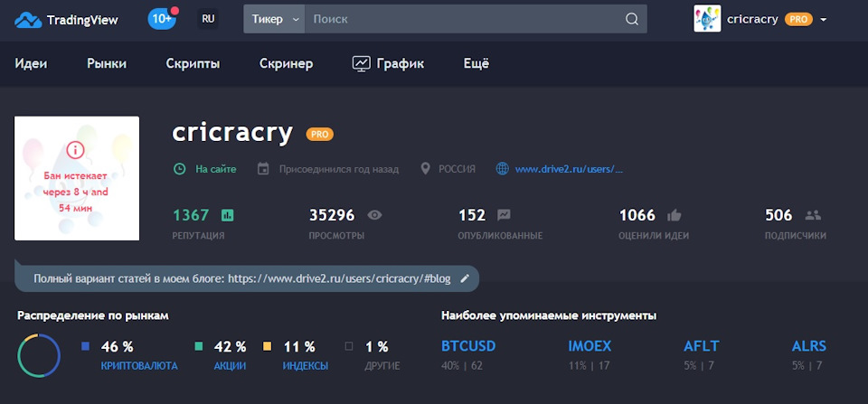Click the blue КРИПТОВАЛЮТА color square
This screenshot has height=404, width=868.
point(85,346)
